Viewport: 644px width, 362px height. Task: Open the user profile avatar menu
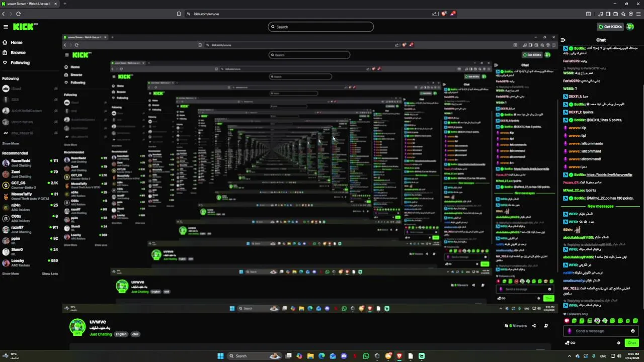click(630, 27)
